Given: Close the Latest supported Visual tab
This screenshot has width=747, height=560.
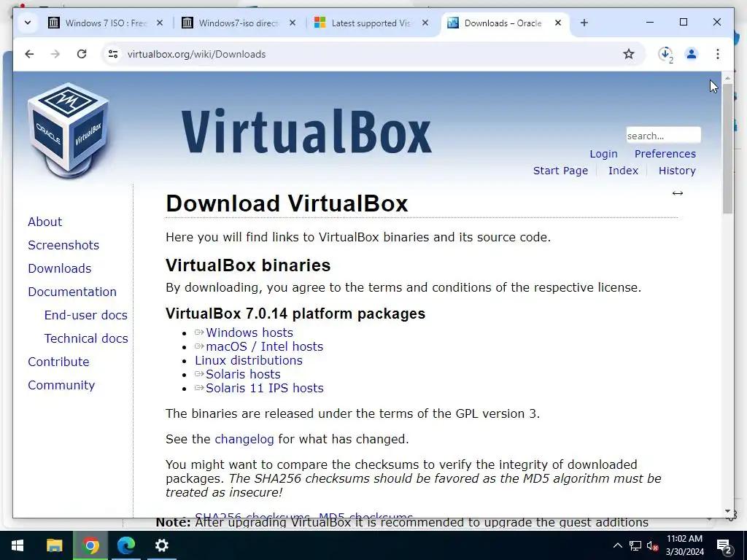Looking at the screenshot, I should 425,23.
